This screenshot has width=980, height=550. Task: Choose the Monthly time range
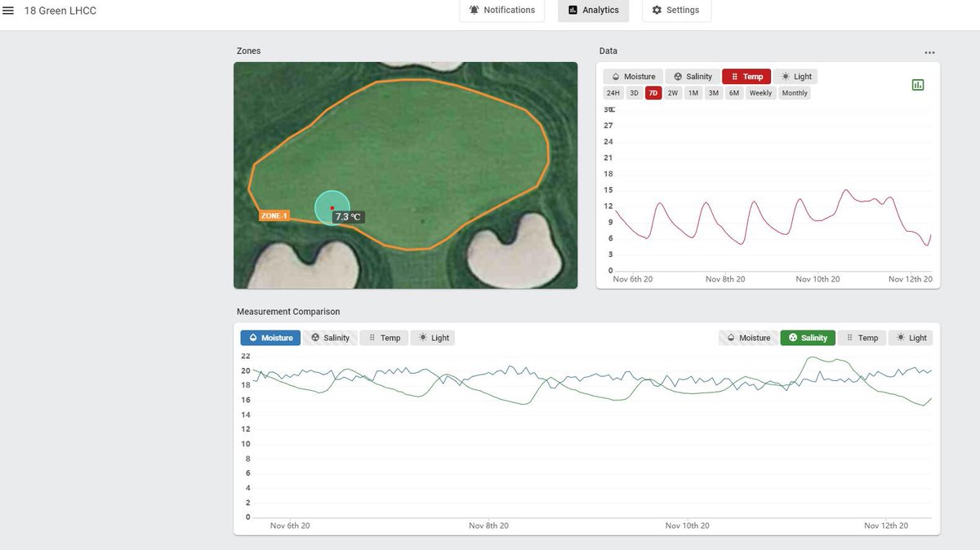[x=795, y=93]
